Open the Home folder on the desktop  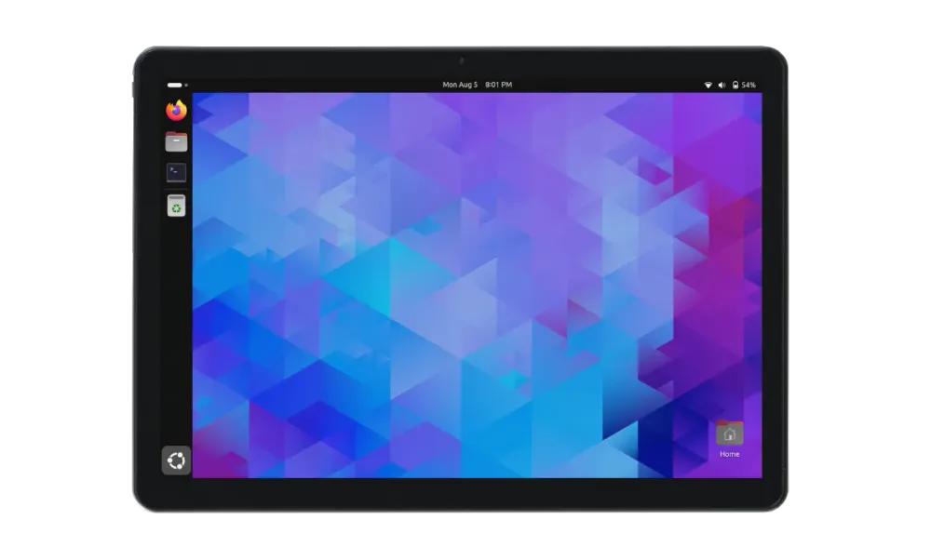click(x=728, y=433)
